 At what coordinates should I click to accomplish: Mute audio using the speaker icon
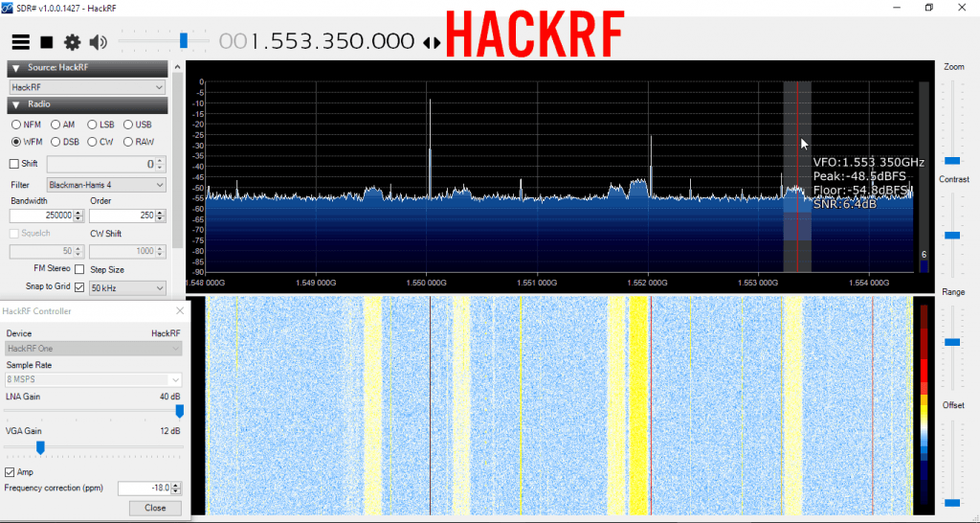click(98, 42)
